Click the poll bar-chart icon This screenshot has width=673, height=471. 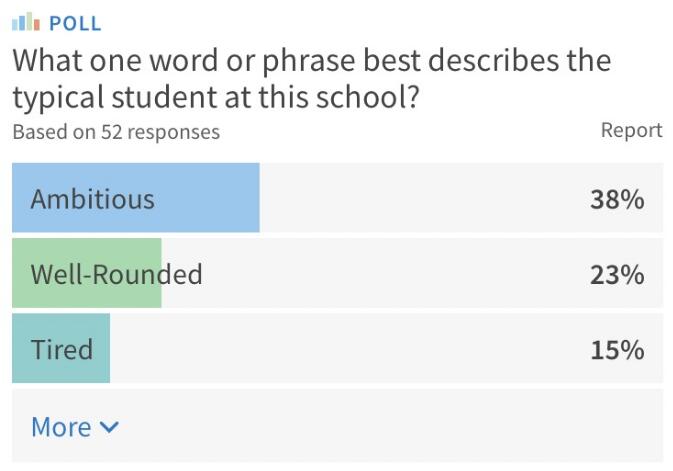25,22
